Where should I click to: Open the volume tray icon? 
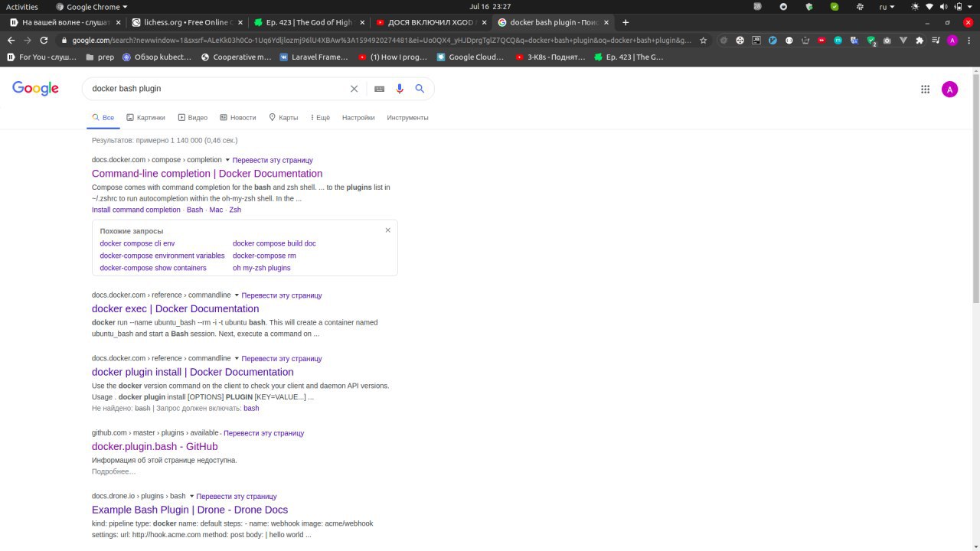pos(943,7)
